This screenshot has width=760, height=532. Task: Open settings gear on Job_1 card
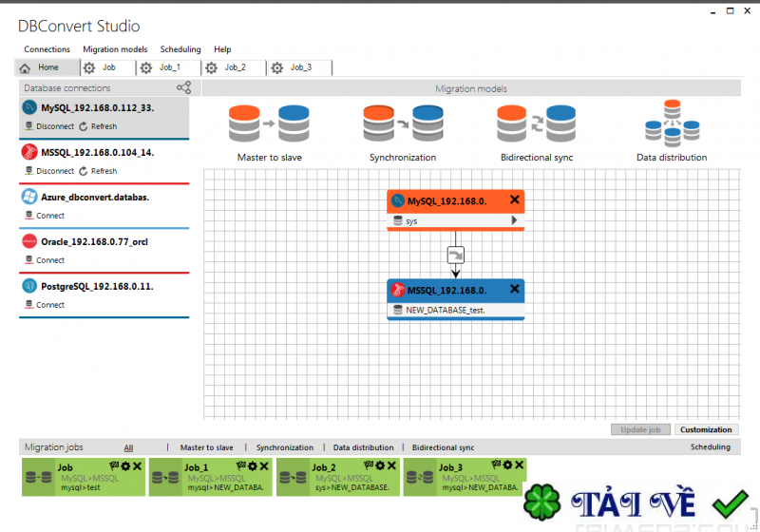(253, 465)
